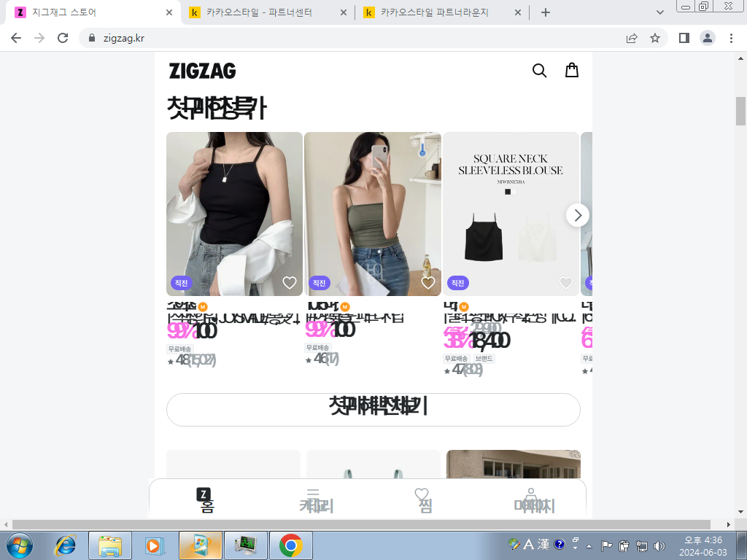Open the network tray icon
The height and width of the screenshot is (560, 747).
pyautogui.click(x=642, y=545)
